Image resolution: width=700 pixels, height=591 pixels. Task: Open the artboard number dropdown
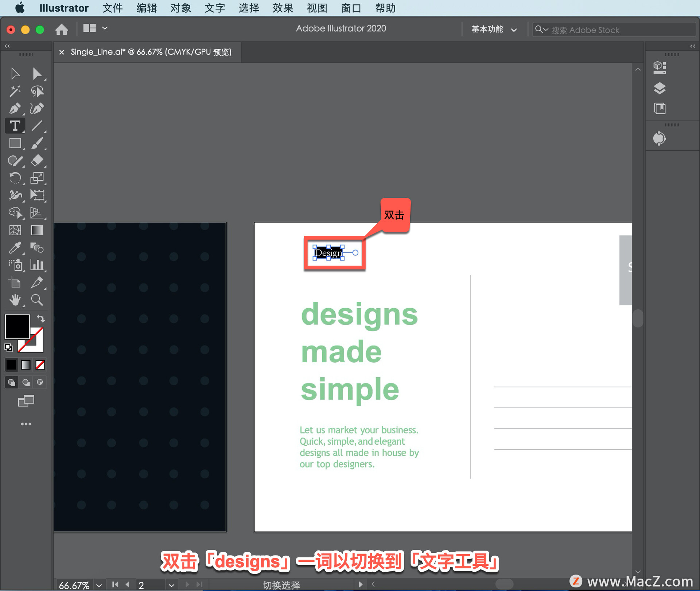coord(171,585)
